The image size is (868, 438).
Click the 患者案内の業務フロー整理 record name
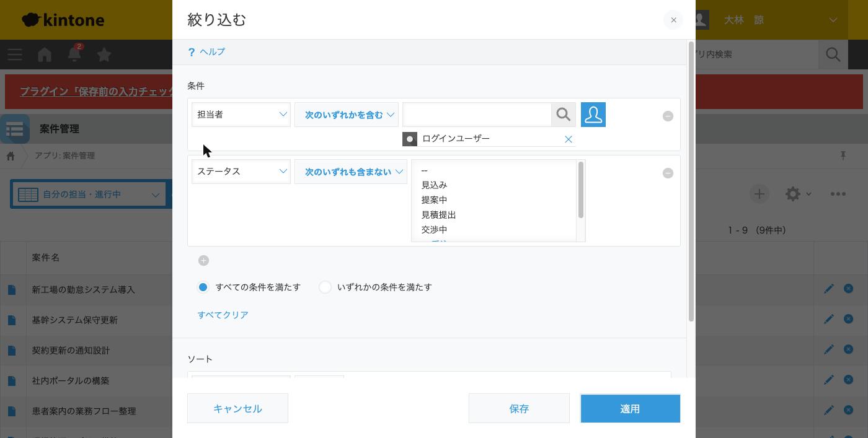(84, 411)
